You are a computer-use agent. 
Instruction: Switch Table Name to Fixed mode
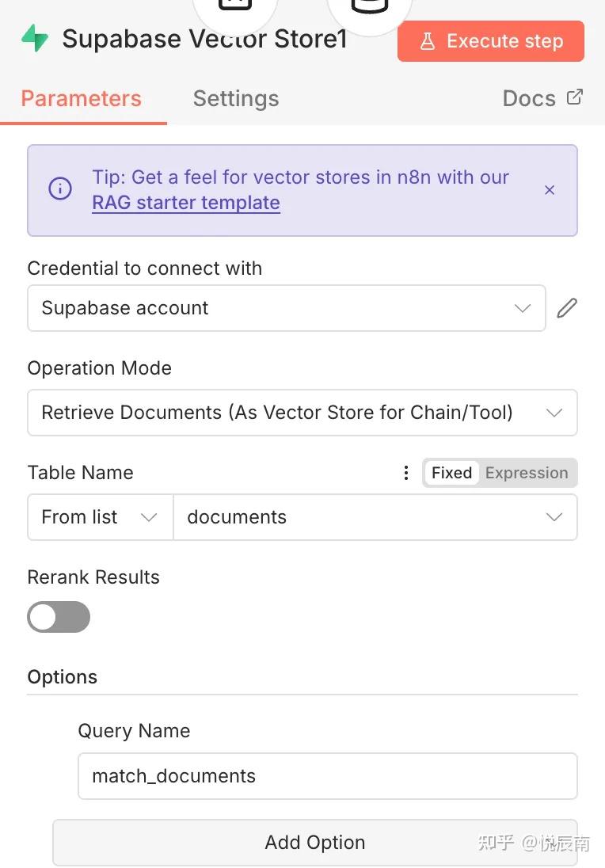pos(451,473)
